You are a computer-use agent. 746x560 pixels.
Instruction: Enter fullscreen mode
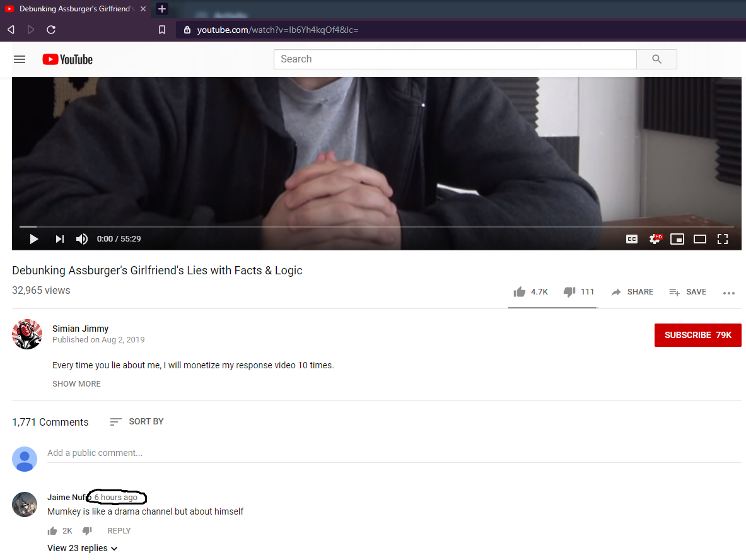click(x=723, y=239)
